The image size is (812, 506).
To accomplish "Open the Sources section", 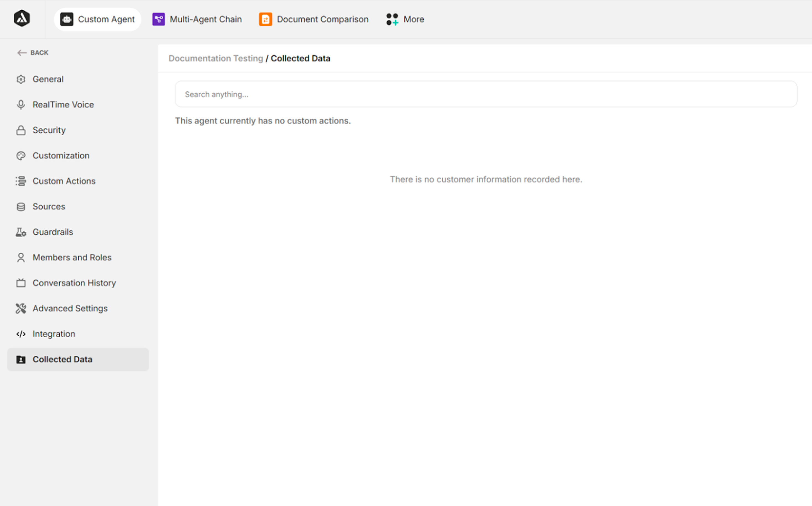I will tap(49, 206).
